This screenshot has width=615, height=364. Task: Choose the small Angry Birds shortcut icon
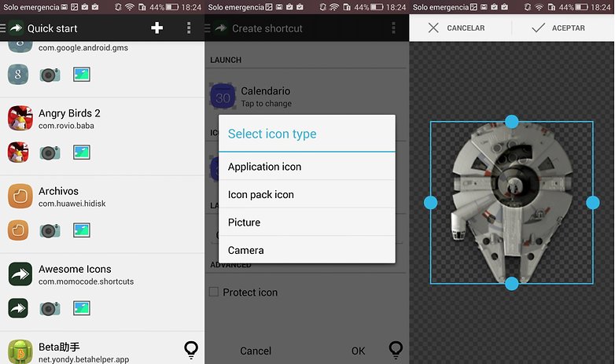(x=18, y=153)
